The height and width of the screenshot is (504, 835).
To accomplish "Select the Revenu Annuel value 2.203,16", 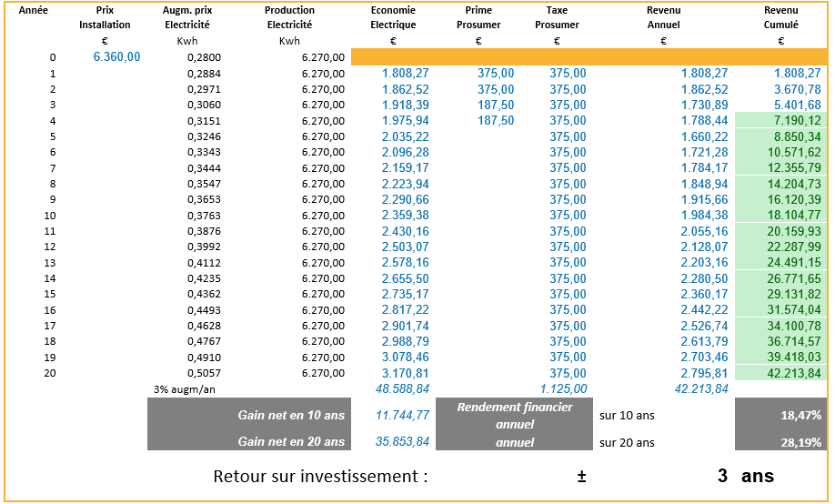I will coord(705,263).
